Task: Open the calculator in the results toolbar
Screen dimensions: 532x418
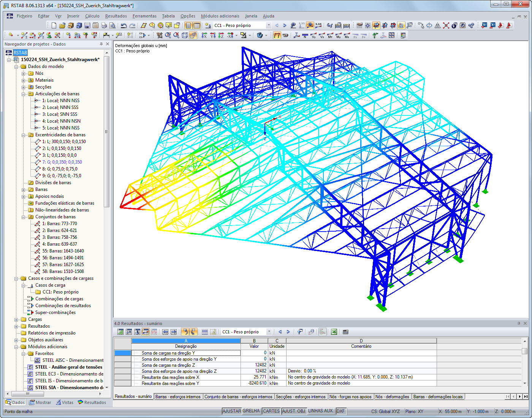Action: pyautogui.click(x=345, y=331)
